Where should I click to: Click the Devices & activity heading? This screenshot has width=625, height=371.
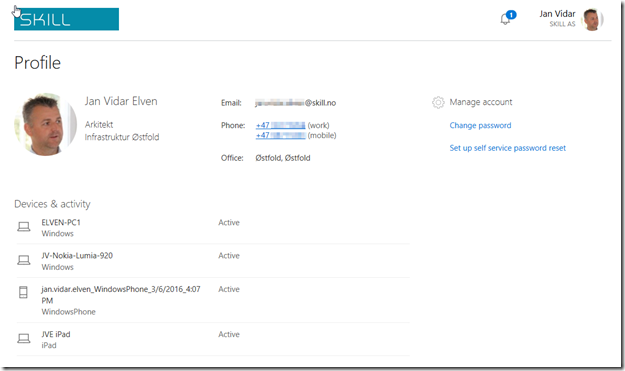52,204
